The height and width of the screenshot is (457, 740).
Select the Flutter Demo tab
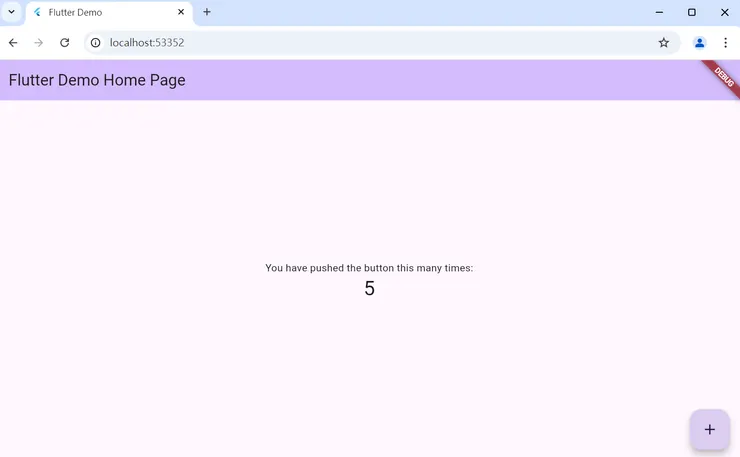[109, 13]
